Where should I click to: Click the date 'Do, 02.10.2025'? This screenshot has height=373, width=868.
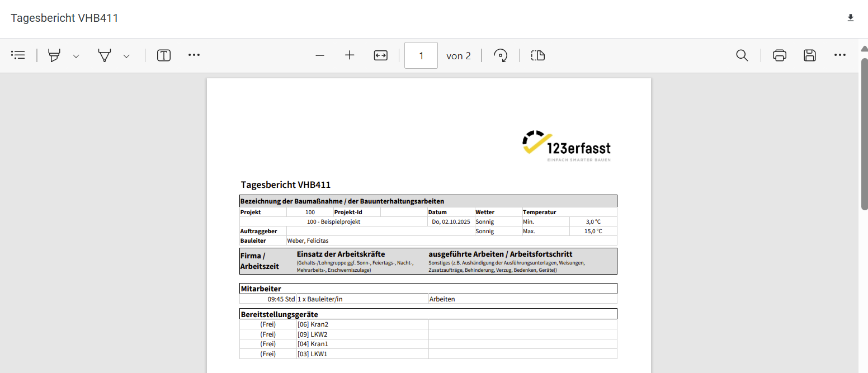[x=451, y=221]
